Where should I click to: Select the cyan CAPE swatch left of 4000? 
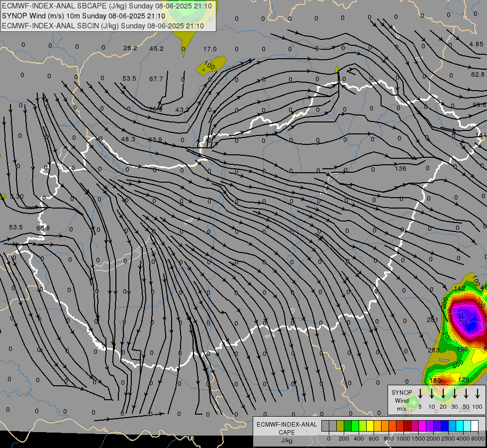click(x=460, y=426)
